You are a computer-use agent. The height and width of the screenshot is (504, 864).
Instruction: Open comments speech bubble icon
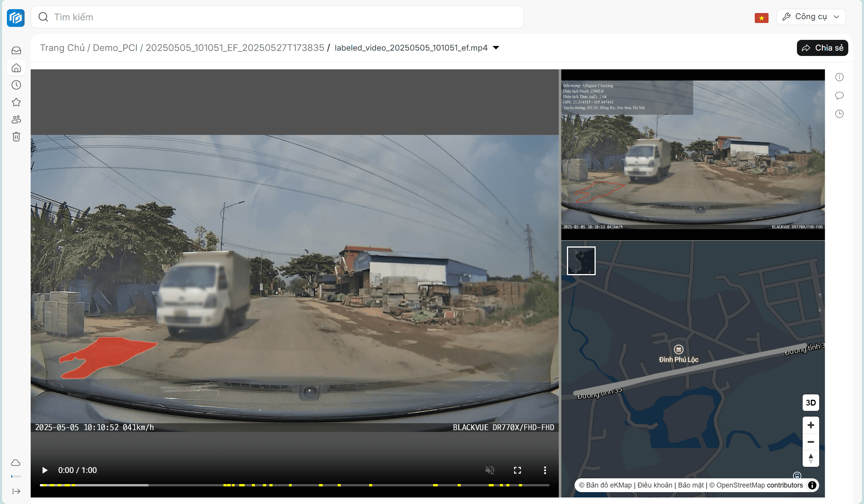tap(839, 95)
